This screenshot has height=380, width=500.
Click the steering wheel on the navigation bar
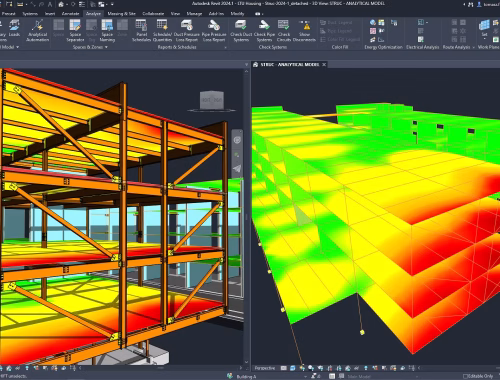click(237, 140)
